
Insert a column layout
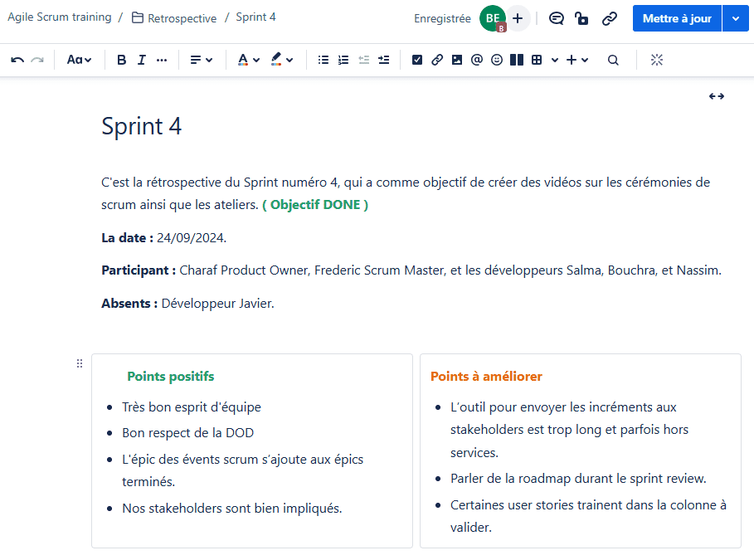tap(517, 60)
